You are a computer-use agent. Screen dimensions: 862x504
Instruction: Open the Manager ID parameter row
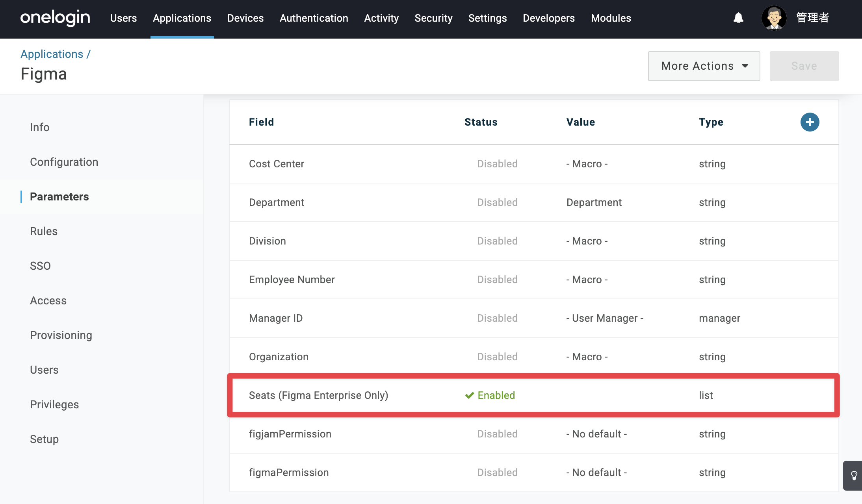point(534,318)
